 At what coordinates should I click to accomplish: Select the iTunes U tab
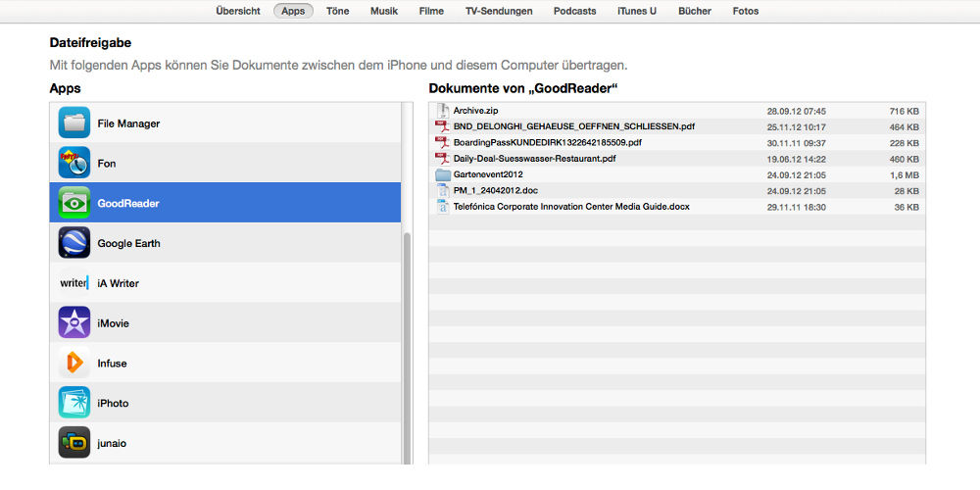click(x=637, y=11)
